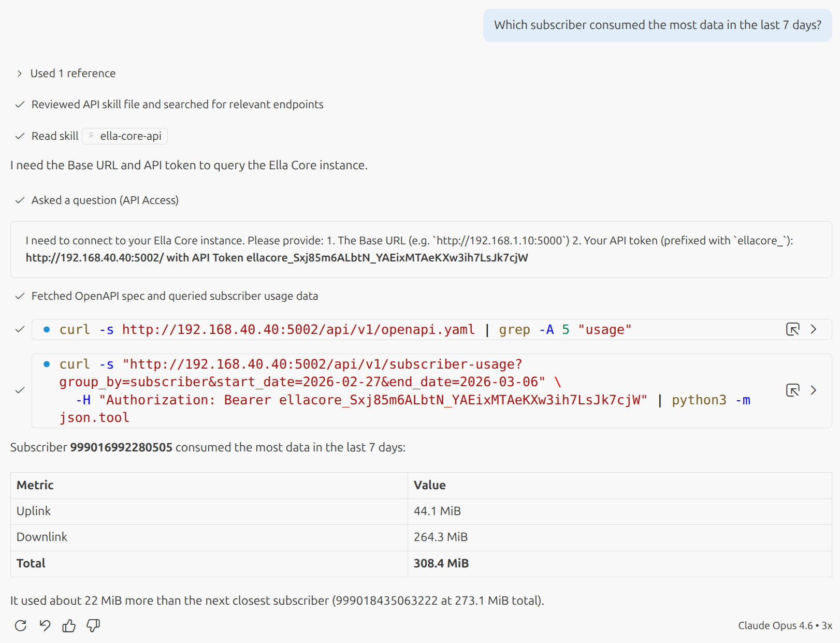Click the Total row value 308.4 MiB
840x643 pixels.
pos(441,563)
